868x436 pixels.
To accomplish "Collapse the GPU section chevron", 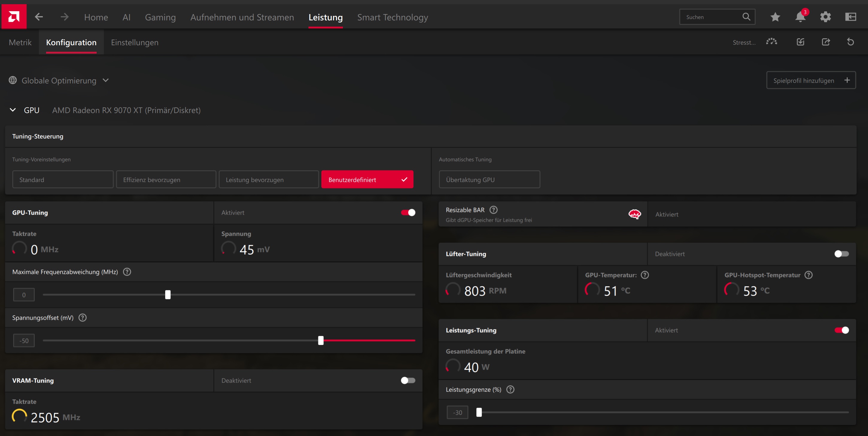I will [x=13, y=110].
